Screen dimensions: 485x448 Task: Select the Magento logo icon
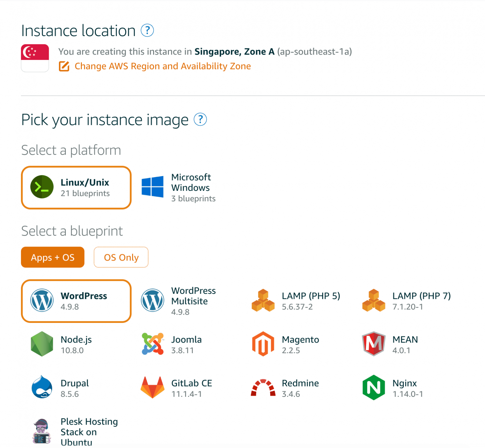[x=263, y=344]
